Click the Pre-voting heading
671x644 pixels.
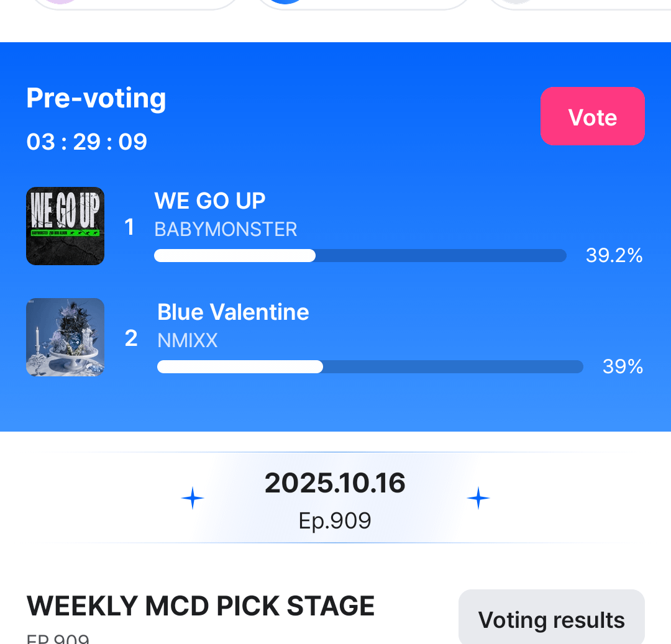pos(96,98)
